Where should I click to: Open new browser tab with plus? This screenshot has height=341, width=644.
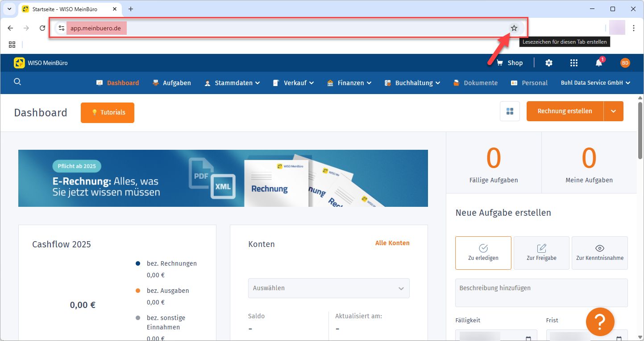pyautogui.click(x=131, y=9)
